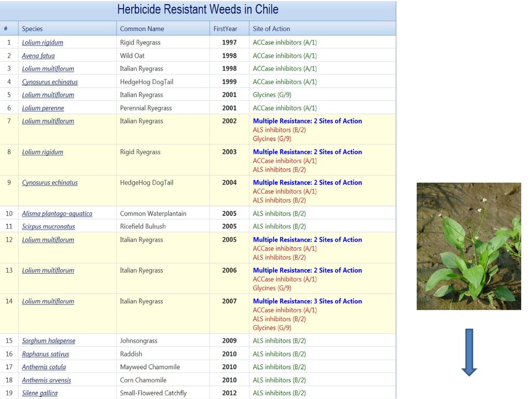The image size is (532, 399).
Task: Click the Site of Action column header
Action: (322, 29)
